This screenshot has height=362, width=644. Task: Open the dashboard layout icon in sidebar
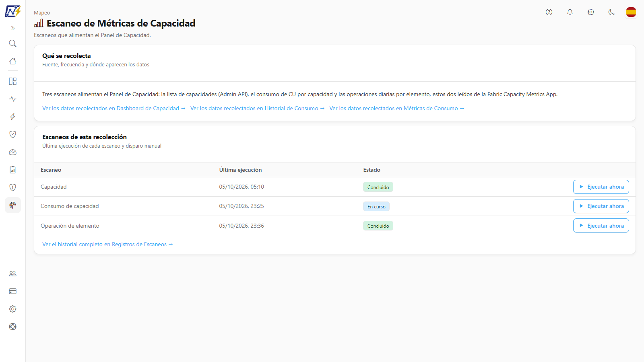coord(13,81)
